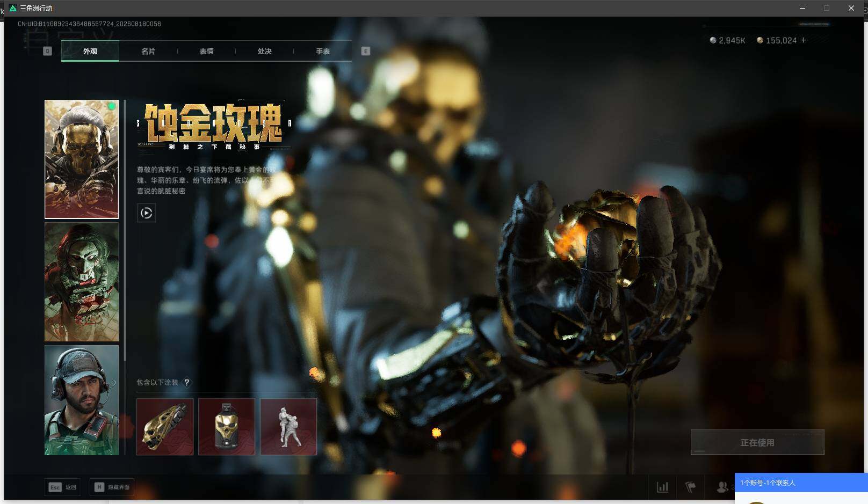Minimize the 三角洲行动 window
Screen dimensions: 868x504
[802, 8]
